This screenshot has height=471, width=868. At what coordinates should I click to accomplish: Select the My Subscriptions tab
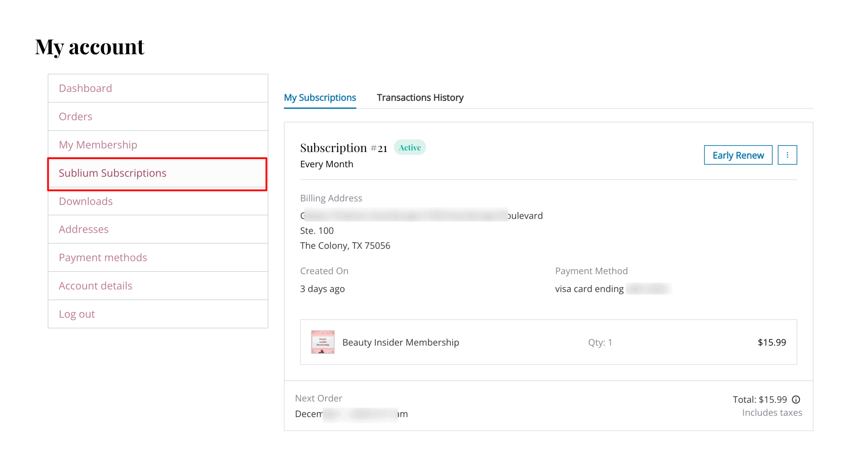point(320,98)
